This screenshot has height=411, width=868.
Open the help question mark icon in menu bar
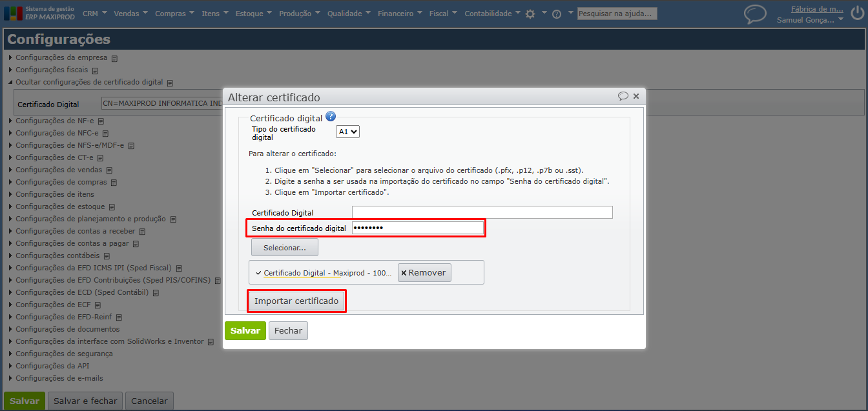(x=556, y=14)
